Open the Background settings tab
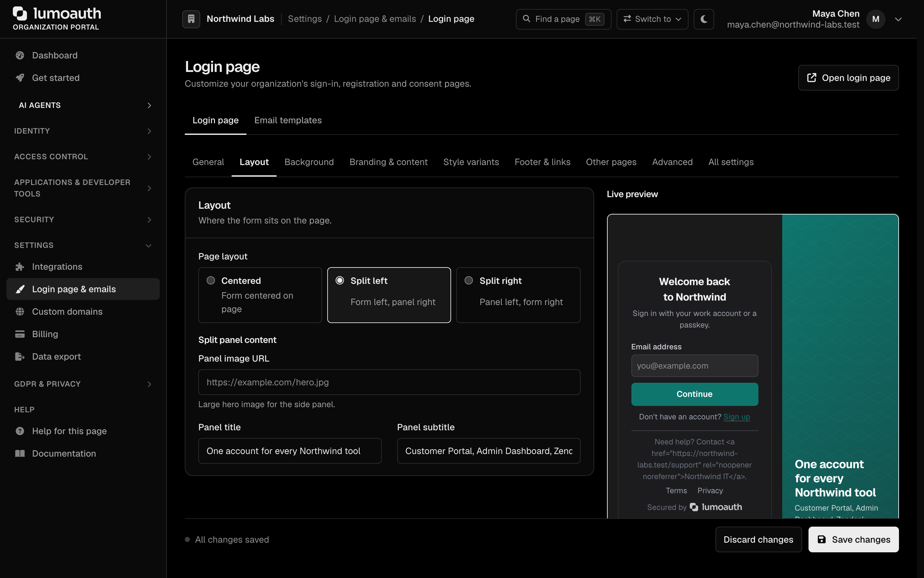924x578 pixels. tap(309, 162)
